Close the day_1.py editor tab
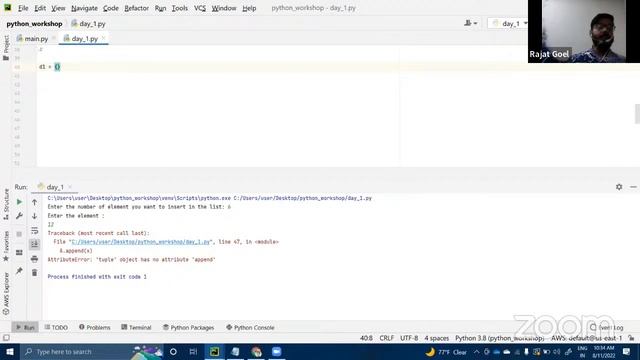Screen dimensions: 640x360 click(104, 38)
